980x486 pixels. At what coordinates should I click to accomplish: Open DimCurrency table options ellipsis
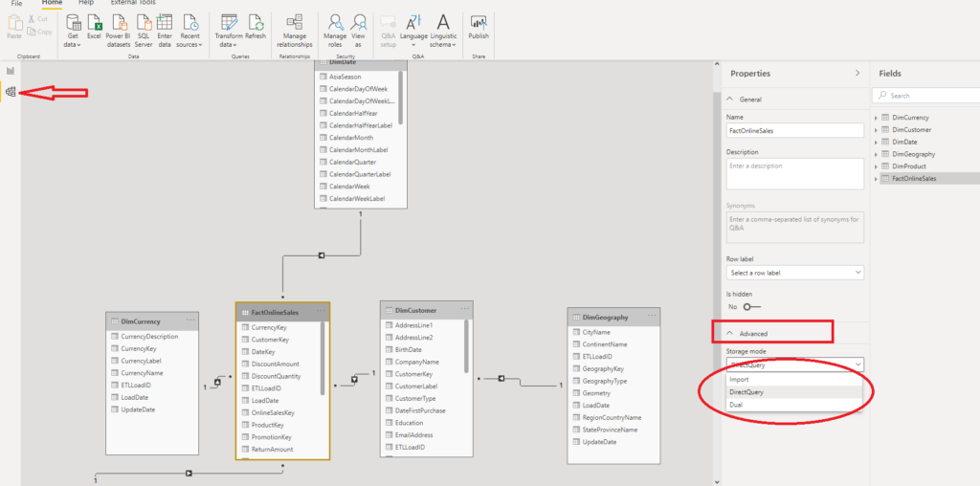[190, 320]
